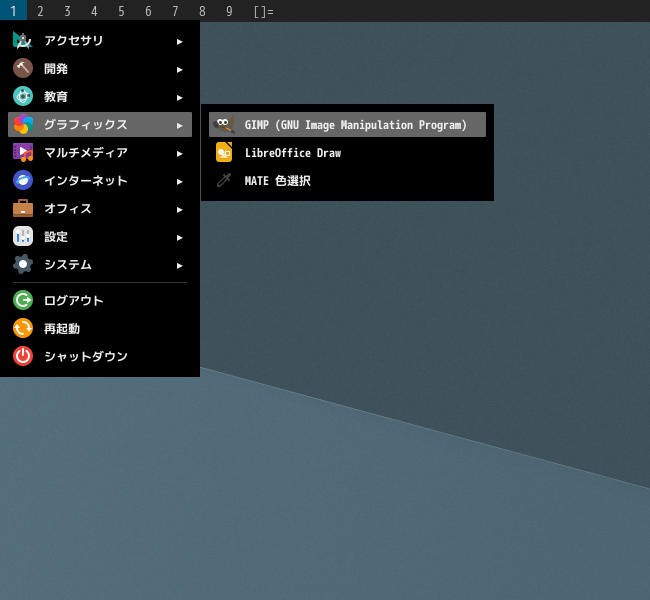The image size is (650, 600).
Task: Click the orange restart arrows icon
Action: click(x=23, y=328)
